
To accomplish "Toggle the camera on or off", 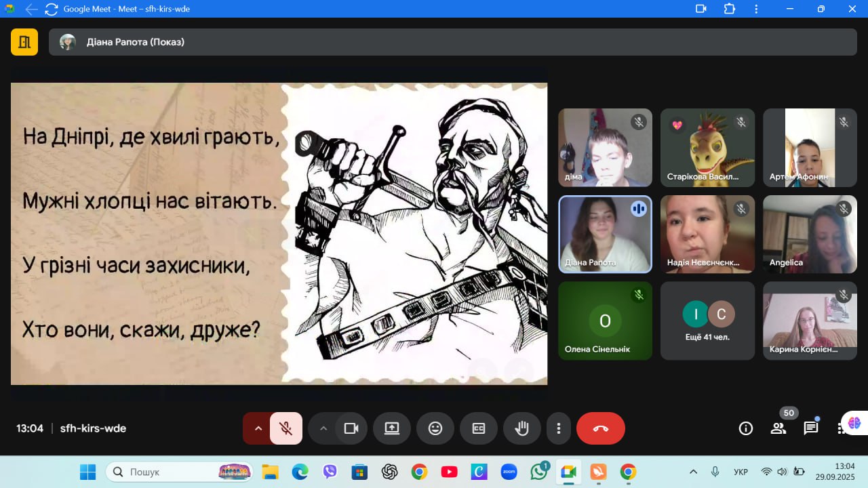I will [x=351, y=428].
